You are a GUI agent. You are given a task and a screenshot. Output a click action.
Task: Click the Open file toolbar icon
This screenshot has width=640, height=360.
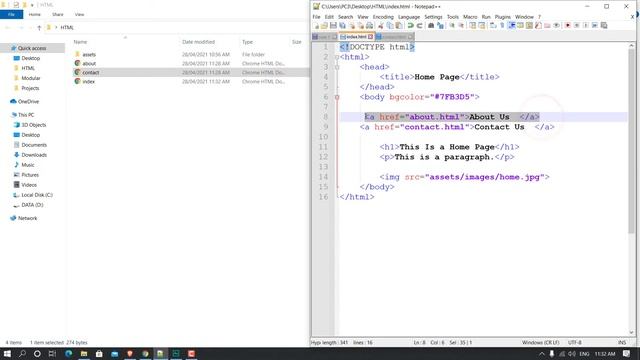point(324,25)
